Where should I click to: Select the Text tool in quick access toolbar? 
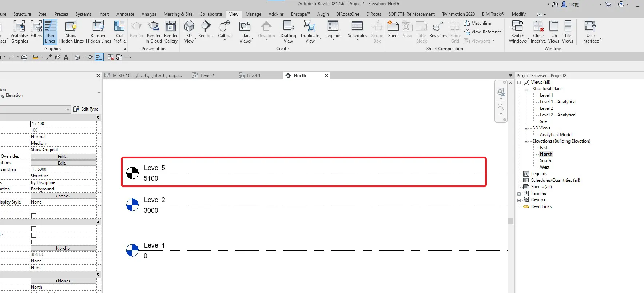pos(66,57)
